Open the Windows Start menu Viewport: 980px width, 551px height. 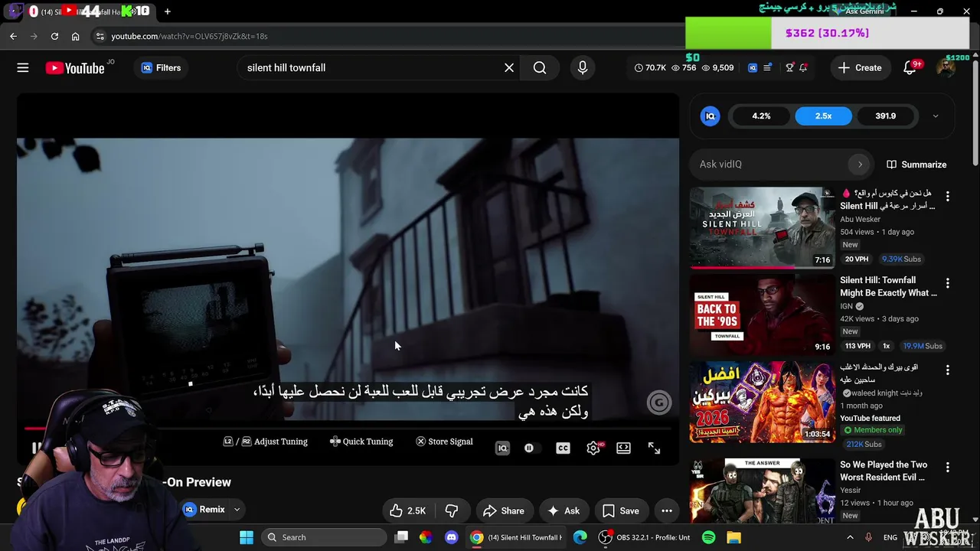247,537
